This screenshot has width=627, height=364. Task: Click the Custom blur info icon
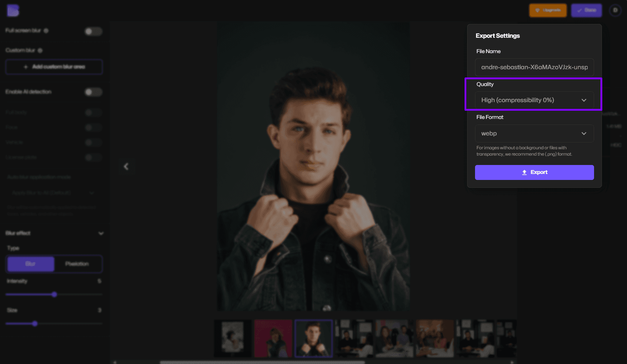[40, 50]
